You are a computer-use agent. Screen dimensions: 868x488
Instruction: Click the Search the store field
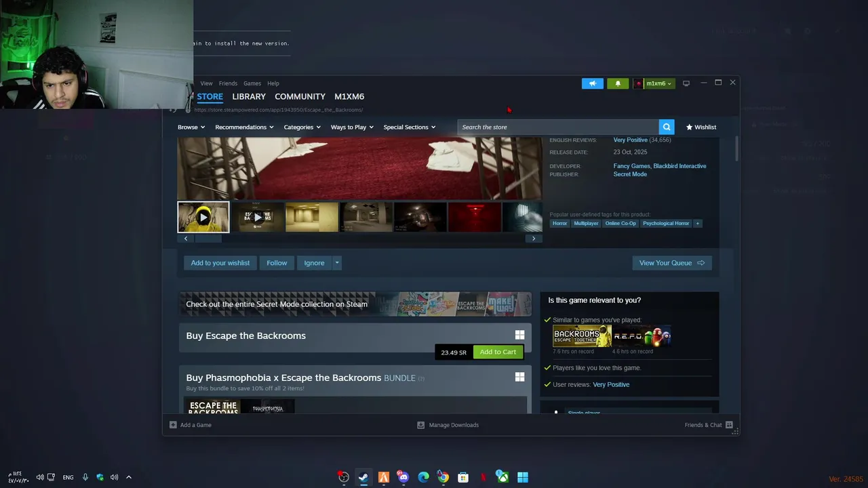[x=558, y=127]
